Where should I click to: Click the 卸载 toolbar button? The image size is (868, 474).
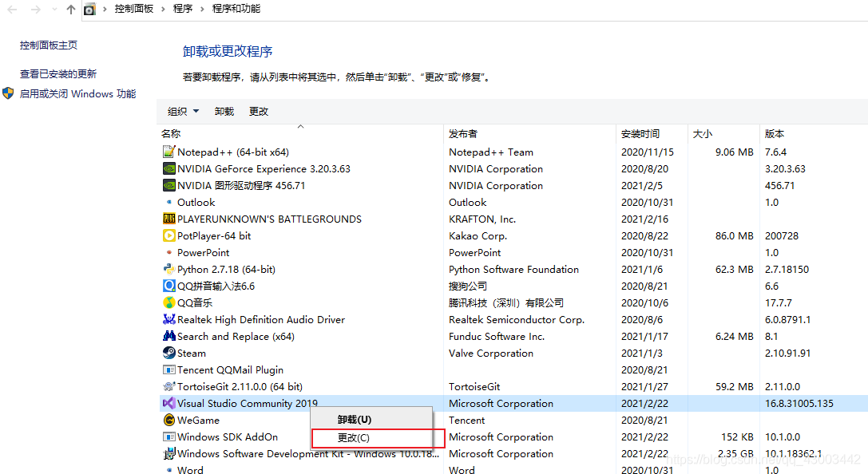coord(224,111)
